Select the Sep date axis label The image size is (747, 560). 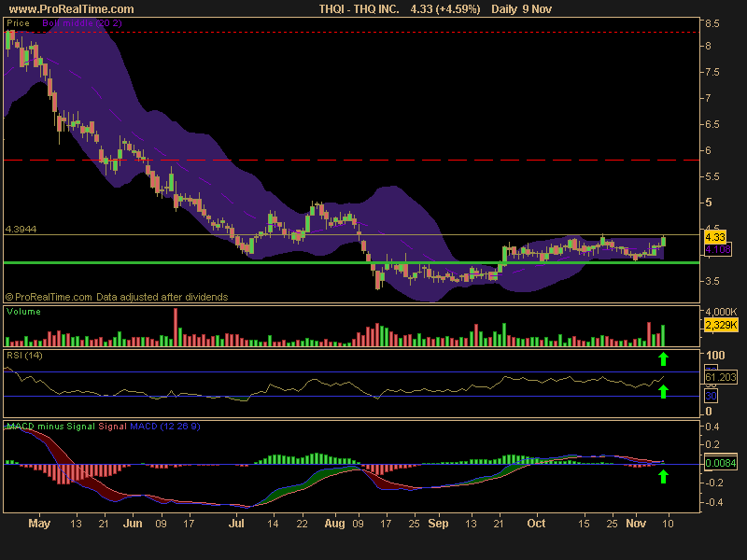pos(438,524)
